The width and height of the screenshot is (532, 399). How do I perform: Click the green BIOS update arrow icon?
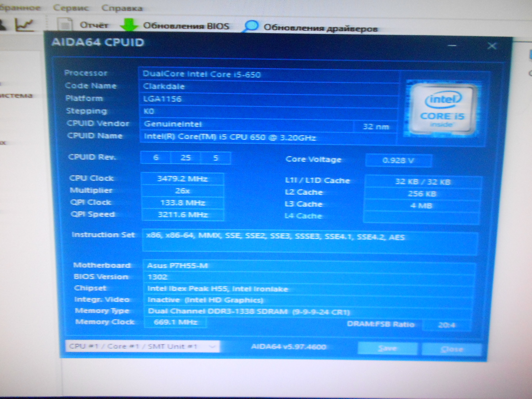pos(129,25)
